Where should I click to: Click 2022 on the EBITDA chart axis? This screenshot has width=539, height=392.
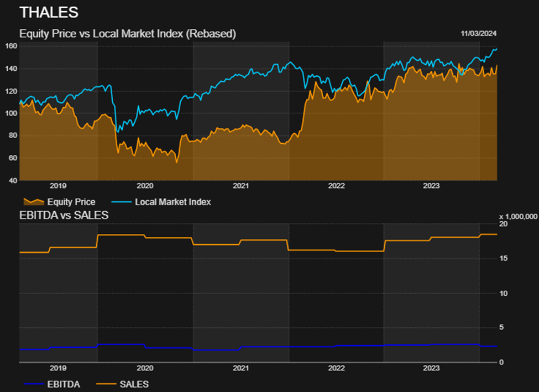(336, 368)
